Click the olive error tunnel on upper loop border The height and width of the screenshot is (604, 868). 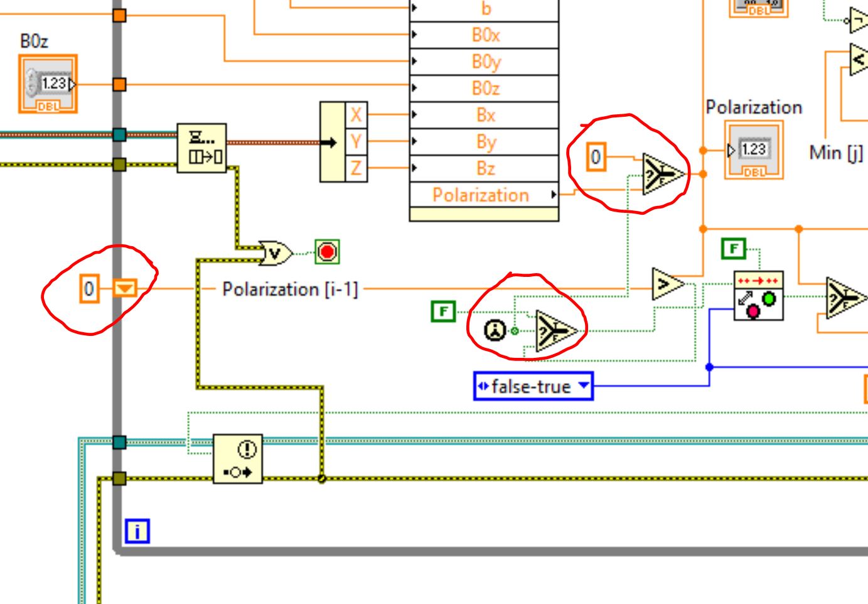[x=119, y=164]
